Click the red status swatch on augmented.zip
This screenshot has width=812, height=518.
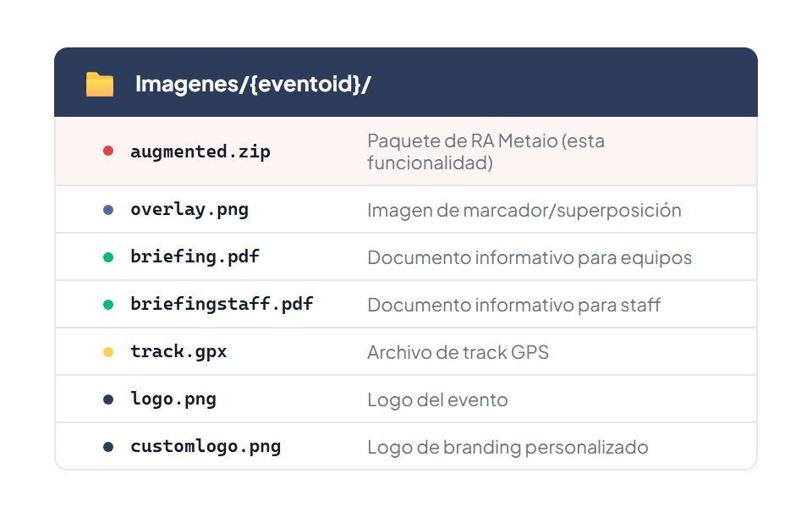point(105,151)
